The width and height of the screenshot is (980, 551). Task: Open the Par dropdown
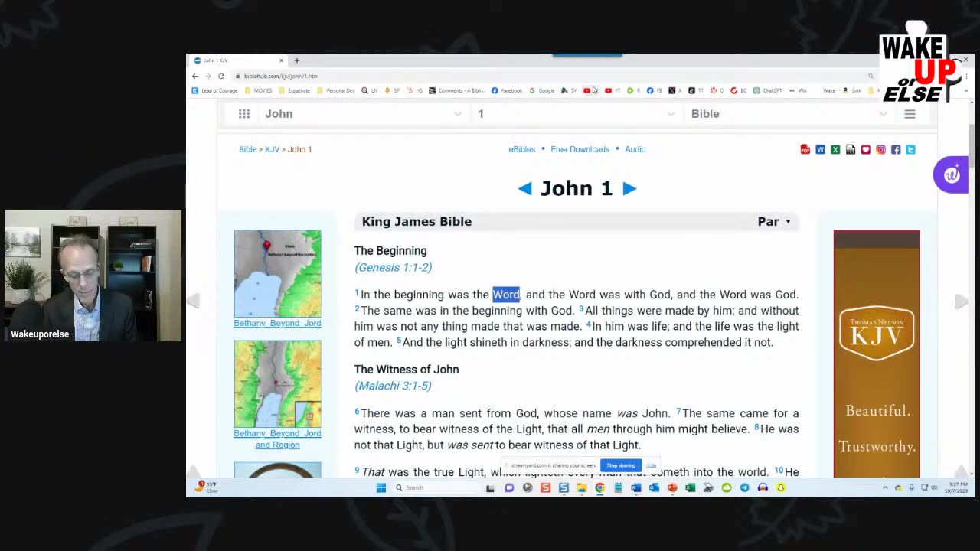click(774, 221)
